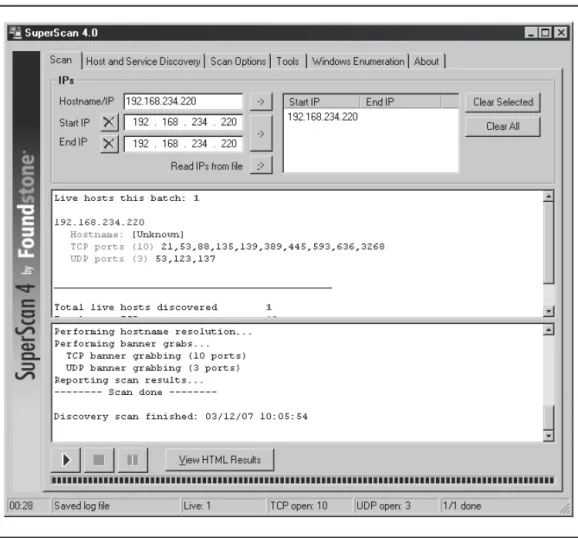This screenshot has height=538, width=578.
Task: Click the Clear Selected button
Action: pyautogui.click(x=503, y=102)
